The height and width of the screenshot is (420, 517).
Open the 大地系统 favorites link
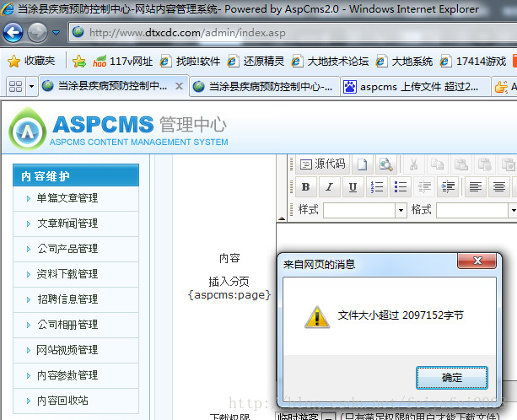pos(404,62)
